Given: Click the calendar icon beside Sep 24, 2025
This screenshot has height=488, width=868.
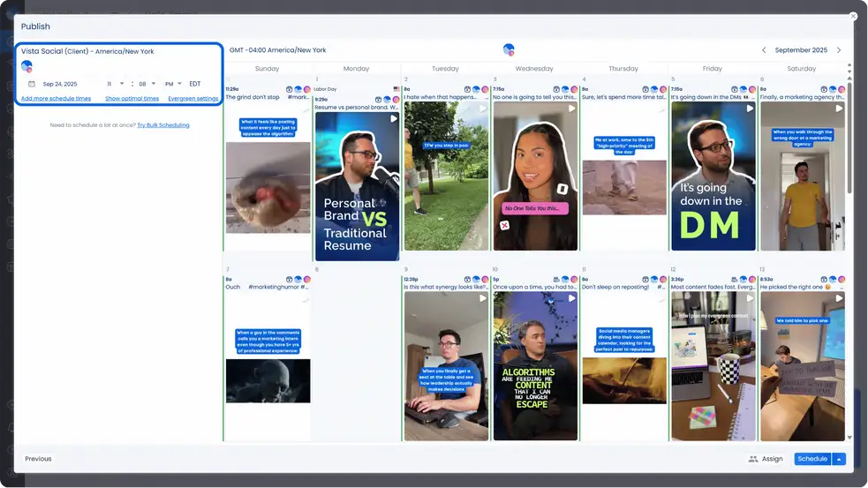Looking at the screenshot, I should click(32, 84).
